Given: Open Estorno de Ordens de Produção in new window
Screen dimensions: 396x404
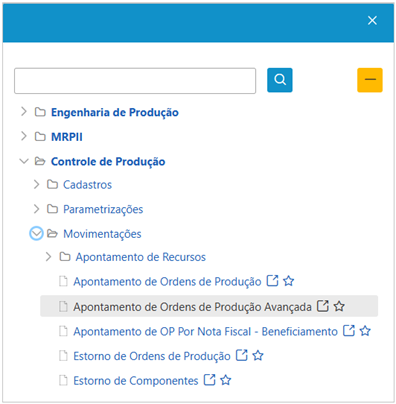Looking at the screenshot, I should point(242,355).
